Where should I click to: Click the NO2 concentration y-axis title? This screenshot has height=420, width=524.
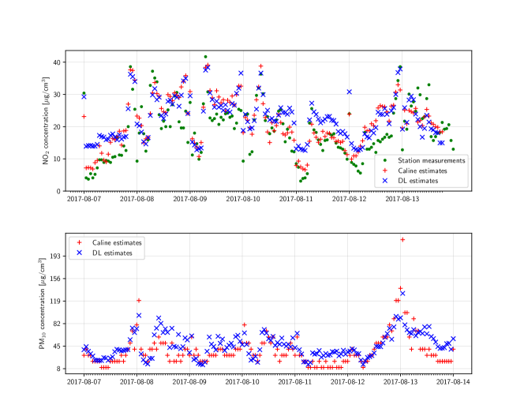click(x=46, y=121)
